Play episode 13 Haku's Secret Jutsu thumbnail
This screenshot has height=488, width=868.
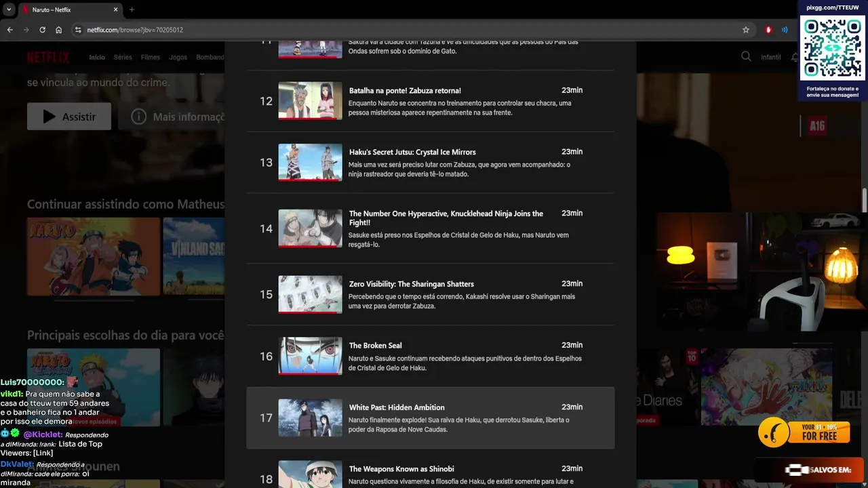310,162
